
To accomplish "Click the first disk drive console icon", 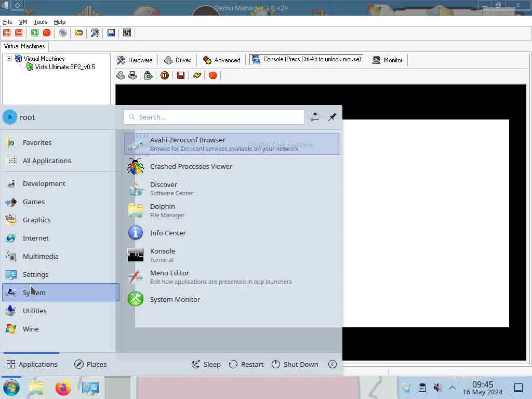I will coord(121,75).
